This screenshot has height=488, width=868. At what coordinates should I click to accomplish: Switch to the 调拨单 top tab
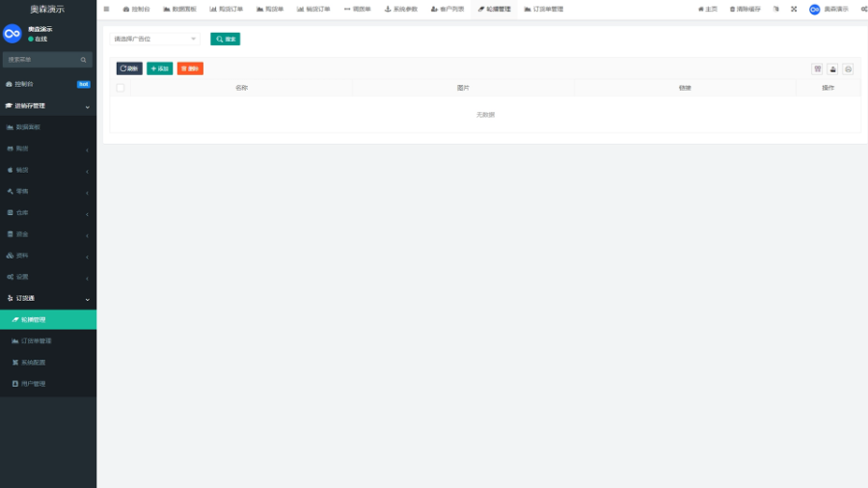click(358, 9)
